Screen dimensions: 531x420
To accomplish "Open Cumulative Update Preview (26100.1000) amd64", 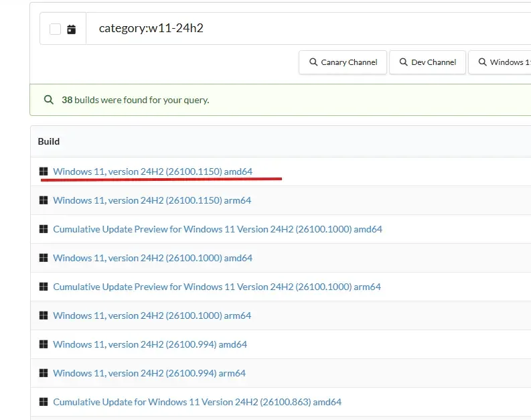I will click(x=218, y=229).
